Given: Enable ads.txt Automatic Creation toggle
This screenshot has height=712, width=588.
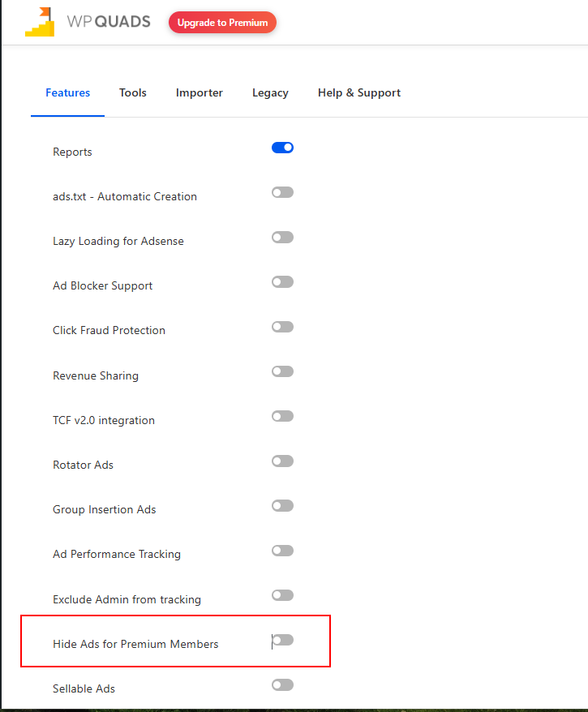Looking at the screenshot, I should pyautogui.click(x=282, y=192).
